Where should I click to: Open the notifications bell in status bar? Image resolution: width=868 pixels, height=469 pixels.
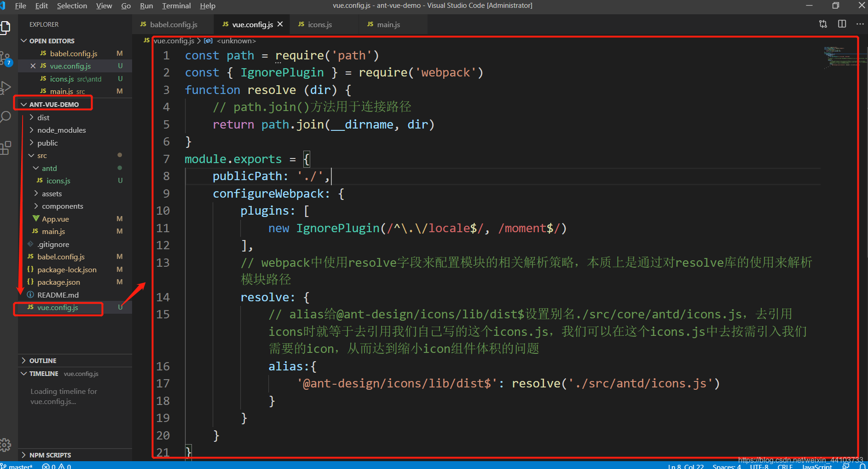point(862,466)
